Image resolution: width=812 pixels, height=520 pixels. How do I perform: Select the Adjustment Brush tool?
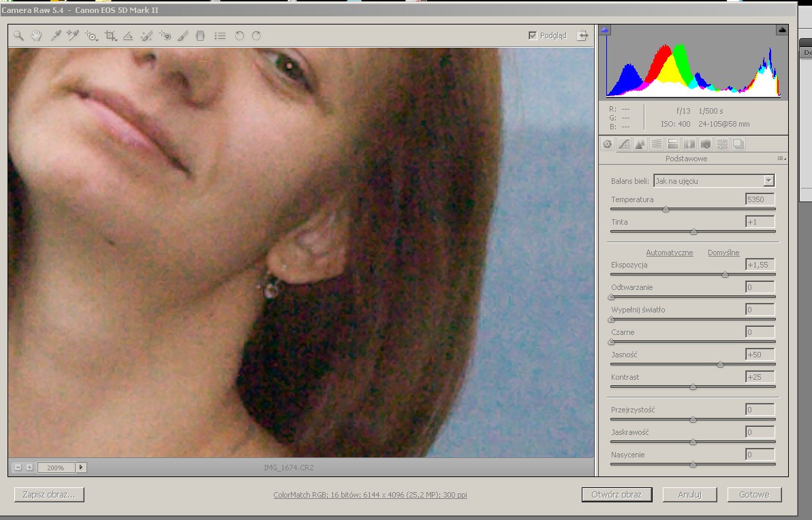pyautogui.click(x=183, y=36)
